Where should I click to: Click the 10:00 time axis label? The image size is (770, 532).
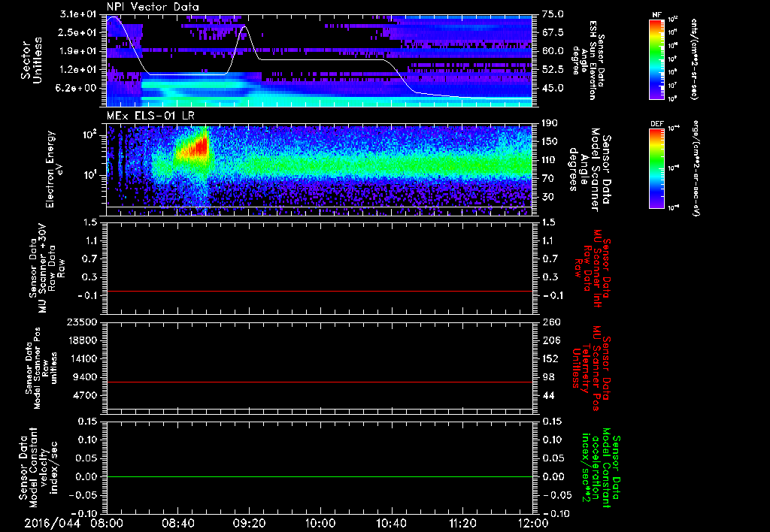click(320, 523)
